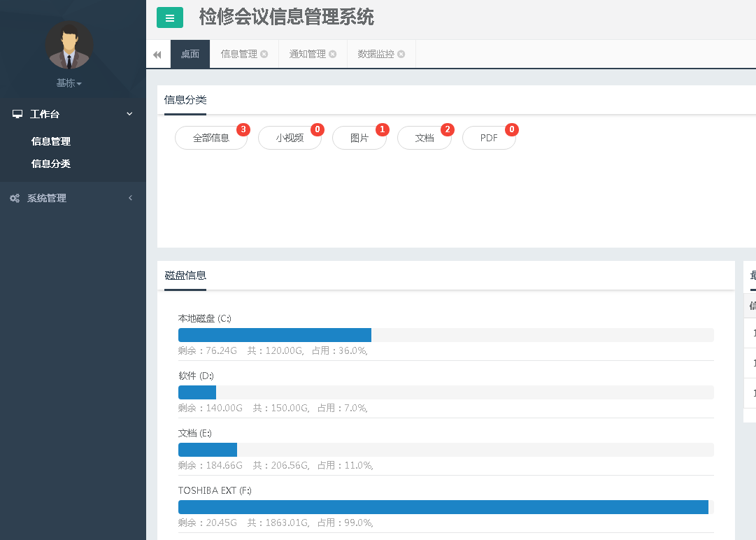Select the 图片 category filter
This screenshot has width=756, height=540.
[359, 138]
